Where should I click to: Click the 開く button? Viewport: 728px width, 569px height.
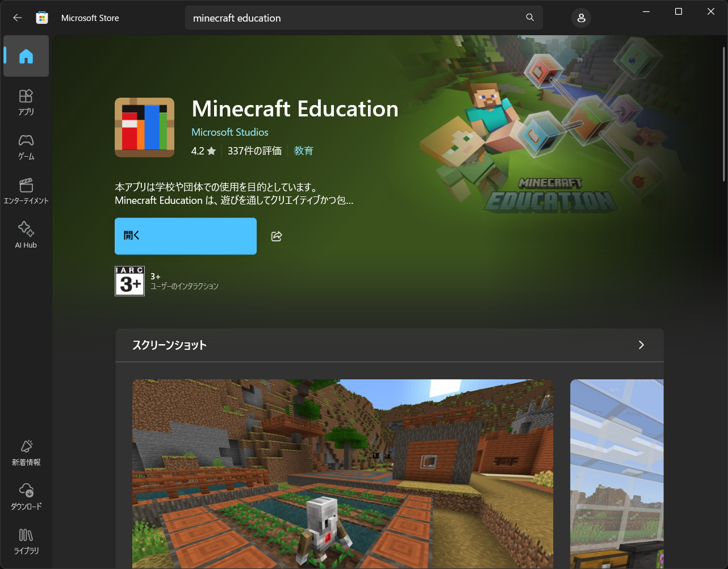[x=186, y=236]
